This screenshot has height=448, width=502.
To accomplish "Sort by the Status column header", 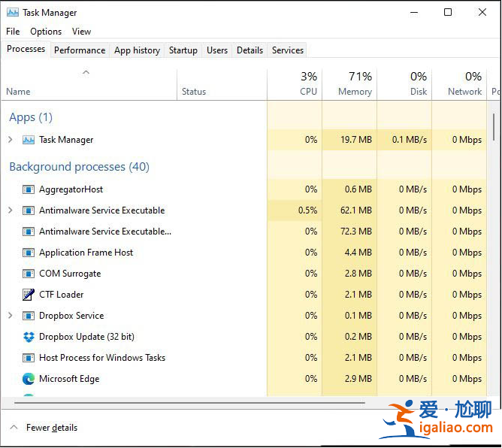I will 222,84.
